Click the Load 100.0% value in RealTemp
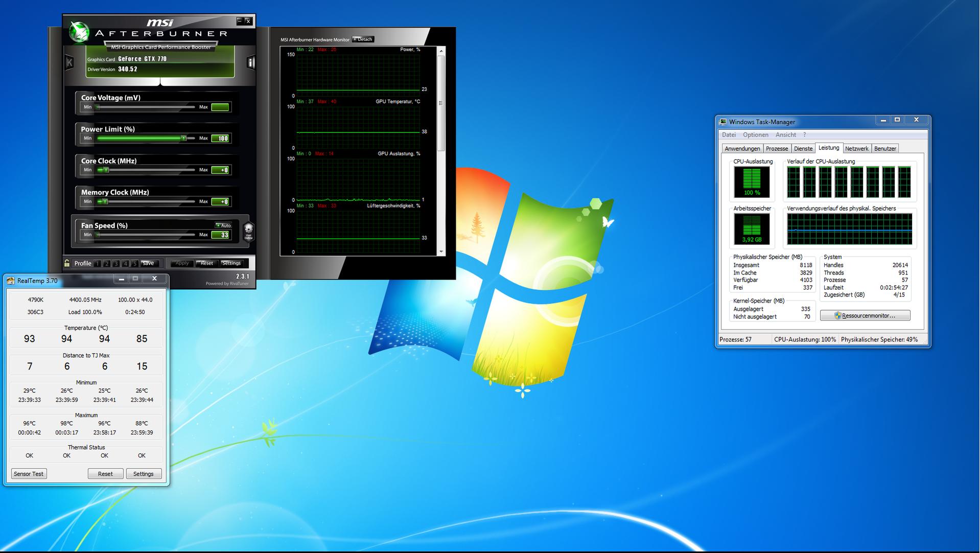The width and height of the screenshot is (980, 553). (x=85, y=312)
